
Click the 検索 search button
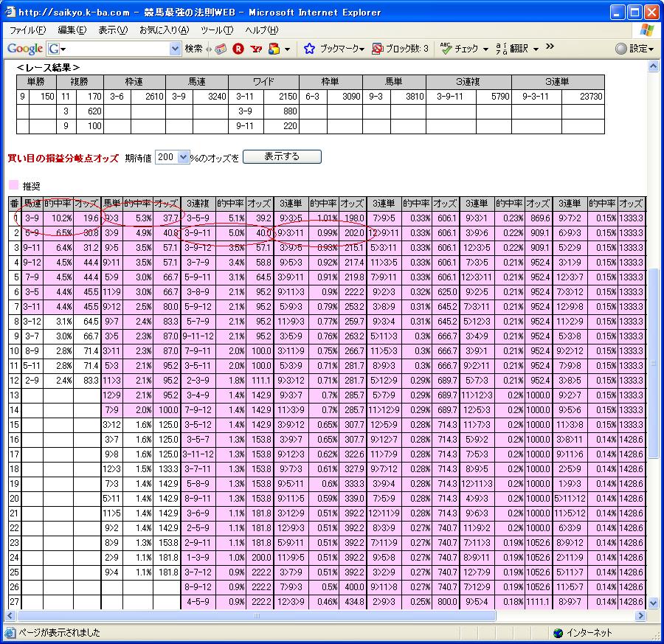(x=193, y=49)
